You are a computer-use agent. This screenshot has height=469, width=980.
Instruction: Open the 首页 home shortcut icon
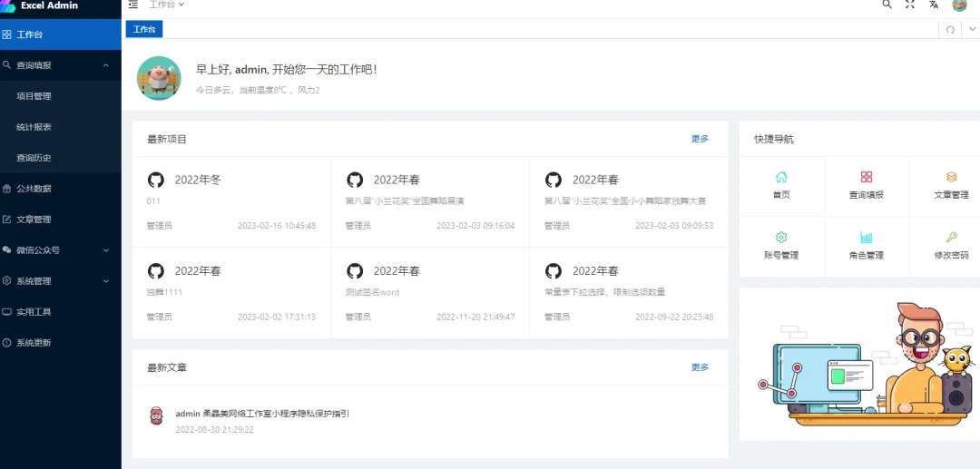tap(781, 178)
